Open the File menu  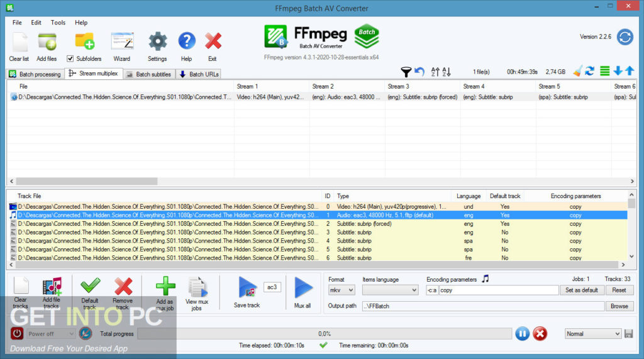(x=17, y=23)
